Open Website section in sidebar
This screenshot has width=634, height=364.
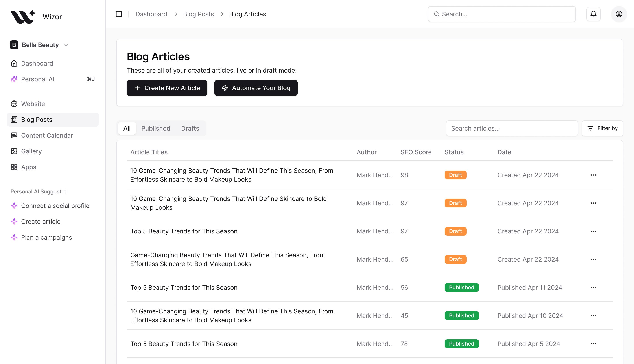[33, 104]
